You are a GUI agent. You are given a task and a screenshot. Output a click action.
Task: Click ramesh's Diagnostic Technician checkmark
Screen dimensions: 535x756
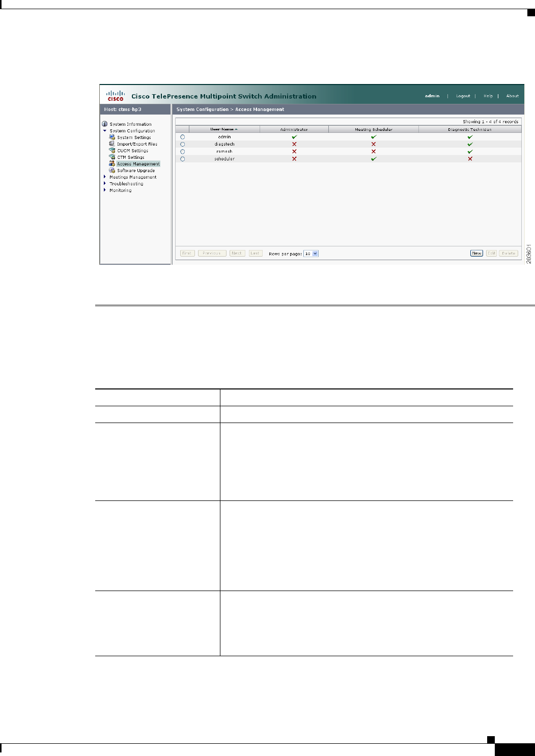pyautogui.click(x=470, y=152)
